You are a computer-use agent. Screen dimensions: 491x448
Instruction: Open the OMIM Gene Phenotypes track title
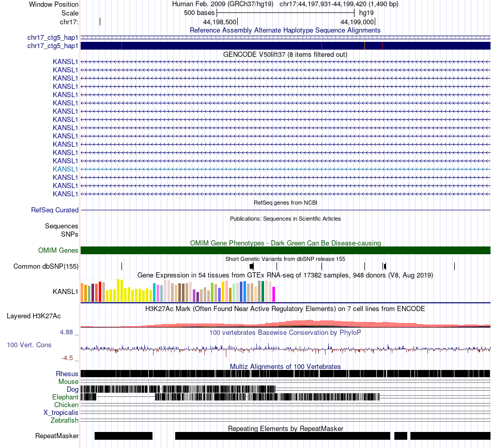(285, 243)
